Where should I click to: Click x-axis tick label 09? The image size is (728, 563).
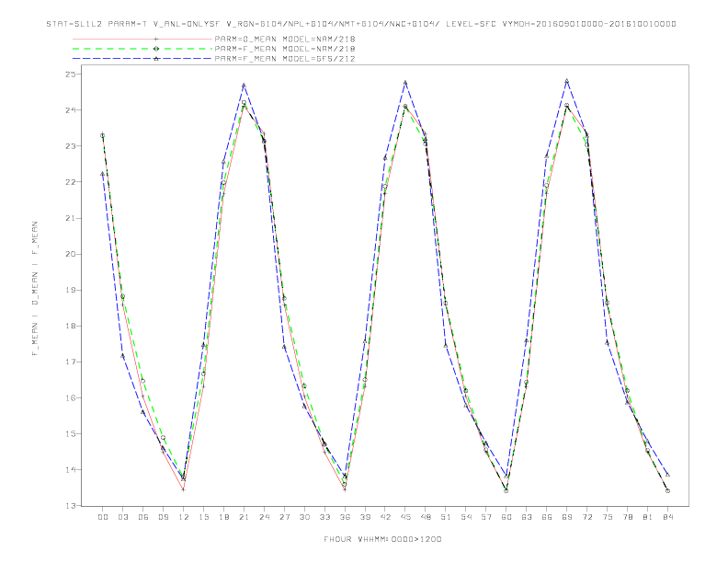click(163, 517)
